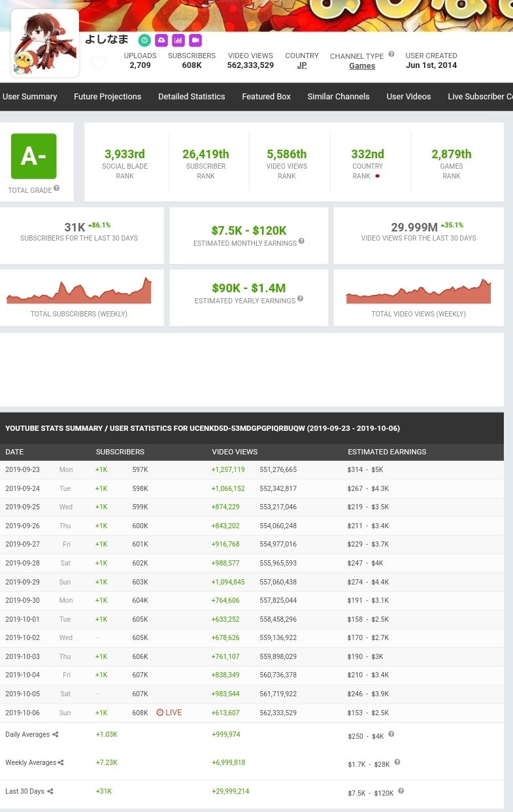
Task: Click the Jun 1st, 2014 creation date
Action: pyautogui.click(x=431, y=65)
